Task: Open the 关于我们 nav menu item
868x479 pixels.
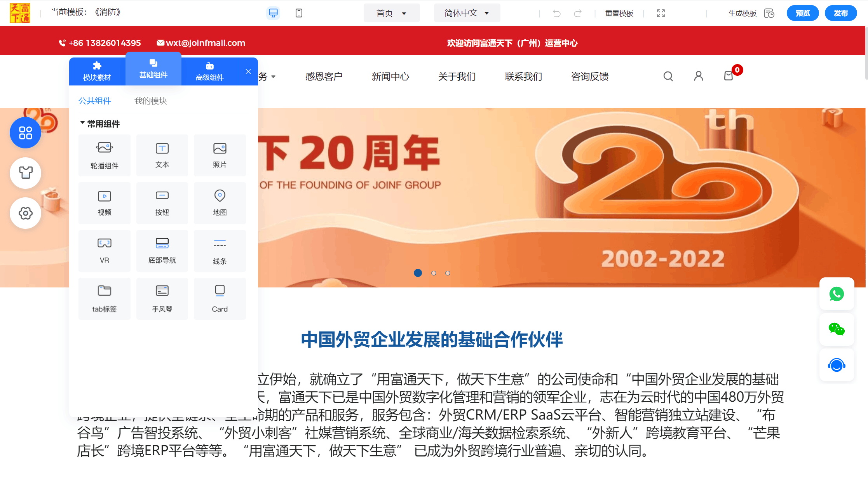Action: point(457,77)
